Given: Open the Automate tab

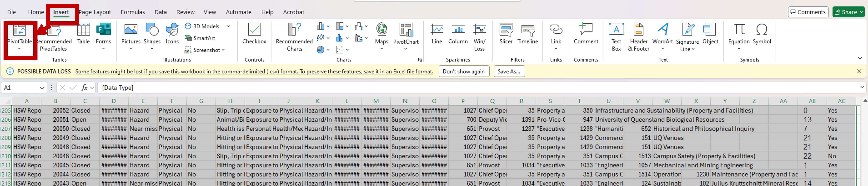Looking at the screenshot, I should [238, 12].
